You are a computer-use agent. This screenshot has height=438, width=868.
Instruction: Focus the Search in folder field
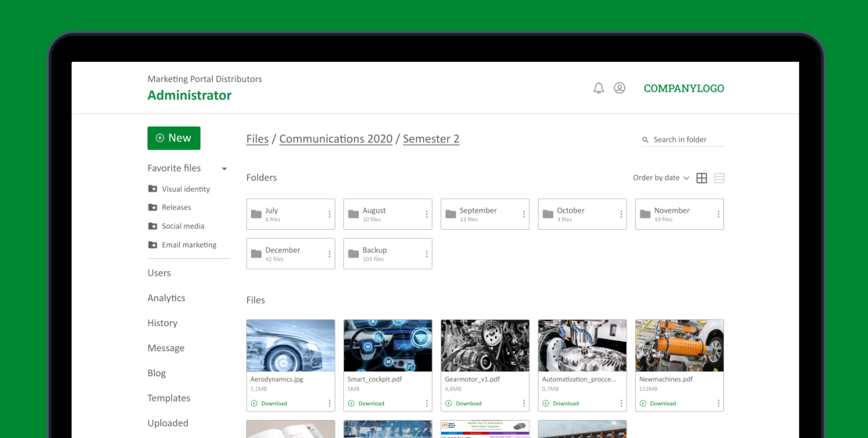coord(683,139)
